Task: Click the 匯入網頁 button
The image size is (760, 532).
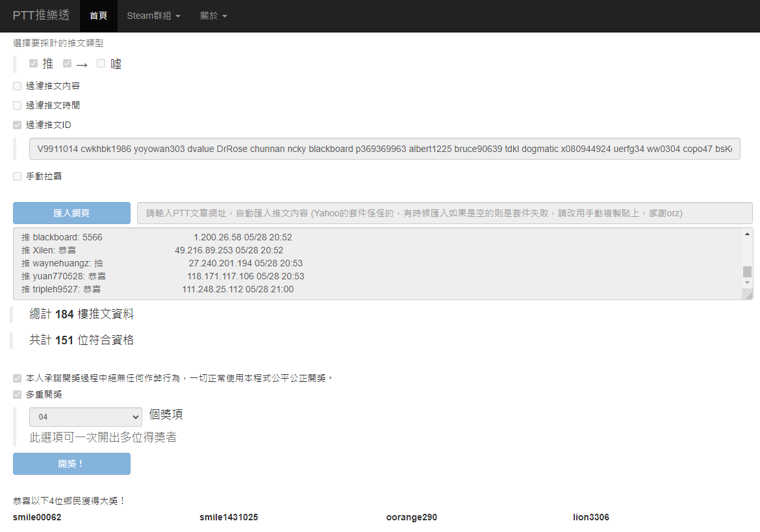Action: [71, 213]
